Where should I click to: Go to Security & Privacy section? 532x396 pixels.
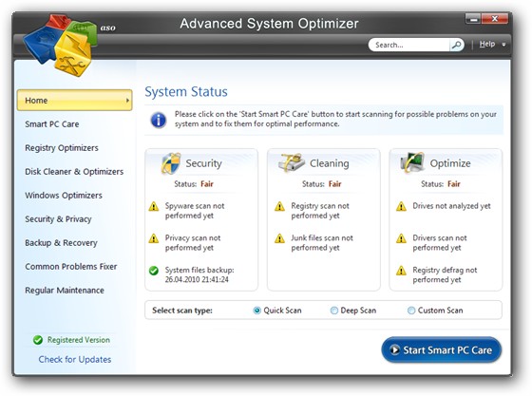[x=58, y=219]
